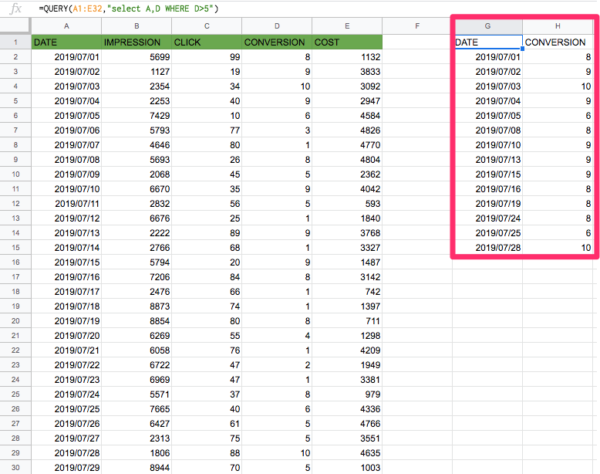Click cell with cost 711
The height and width of the screenshot is (474, 600).
(x=347, y=321)
